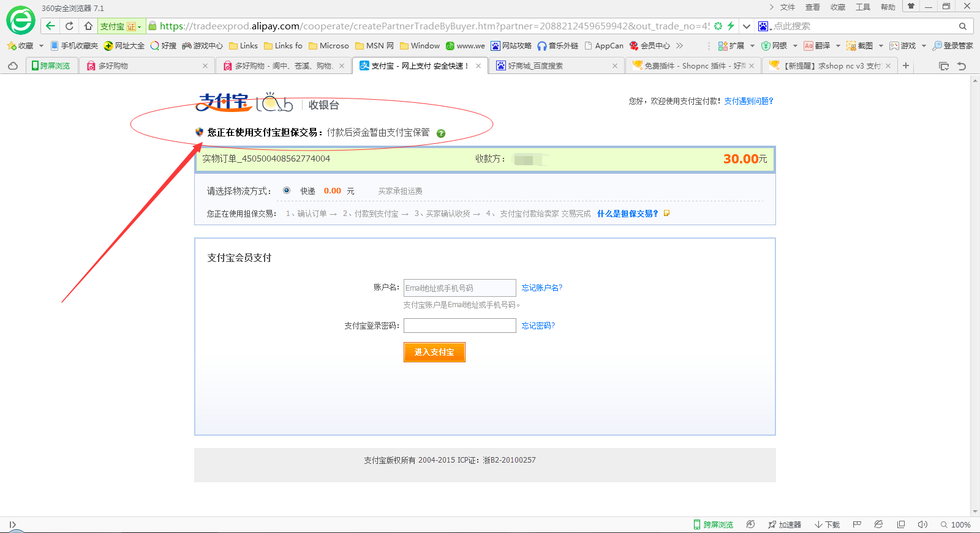
Task: Click in the 账户名 input field
Action: click(459, 288)
